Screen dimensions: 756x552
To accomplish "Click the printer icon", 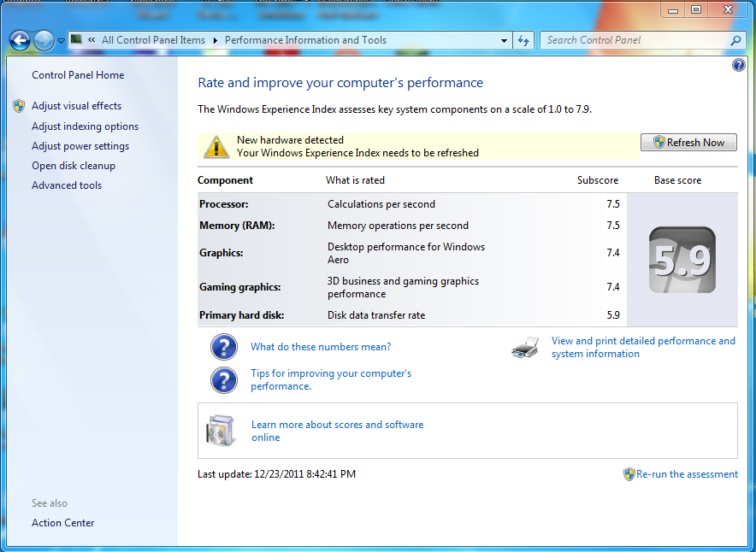I will [x=526, y=347].
